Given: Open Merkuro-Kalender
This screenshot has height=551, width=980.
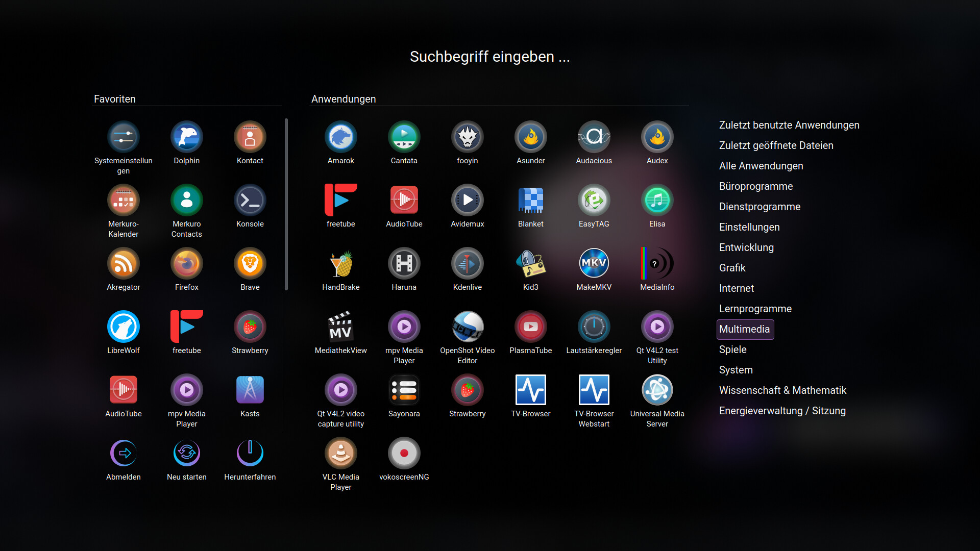Looking at the screenshot, I should pos(124,210).
